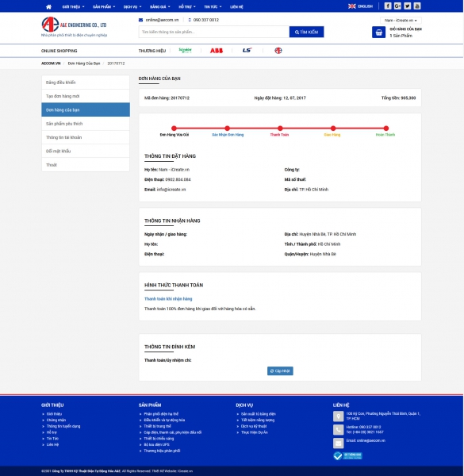Image resolution: width=464 pixels, height=476 pixels.
Task: Open the Twitter social icon
Action: click(407, 6)
